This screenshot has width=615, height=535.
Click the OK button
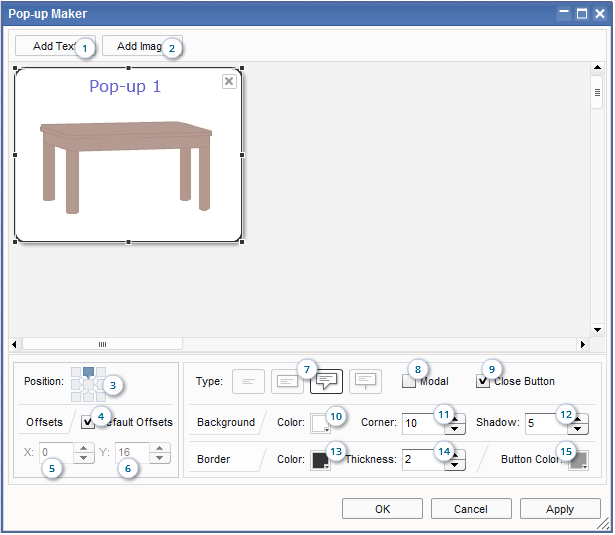click(382, 509)
